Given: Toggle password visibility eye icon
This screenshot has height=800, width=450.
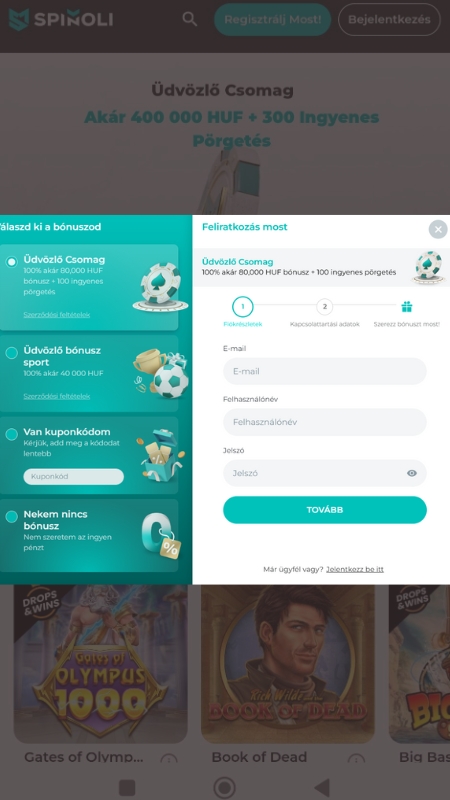Looking at the screenshot, I should click(412, 473).
